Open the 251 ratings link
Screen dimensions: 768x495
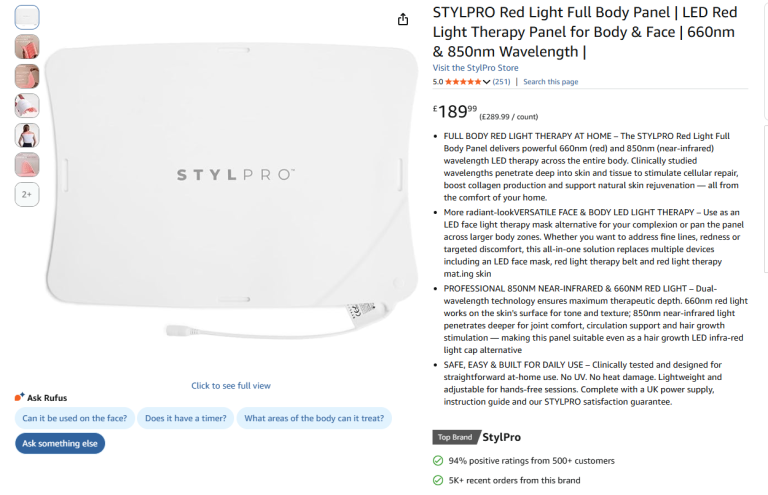pos(501,82)
